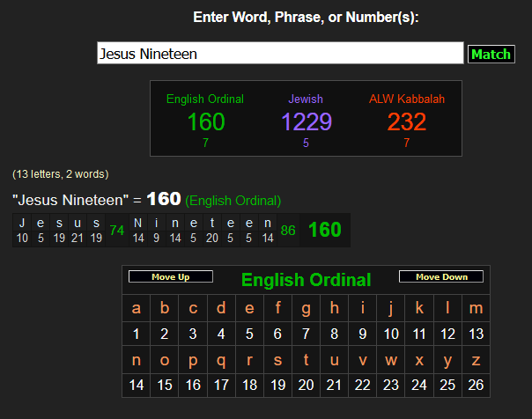Click the green Match button
This screenshot has width=532, height=419.
click(x=491, y=54)
